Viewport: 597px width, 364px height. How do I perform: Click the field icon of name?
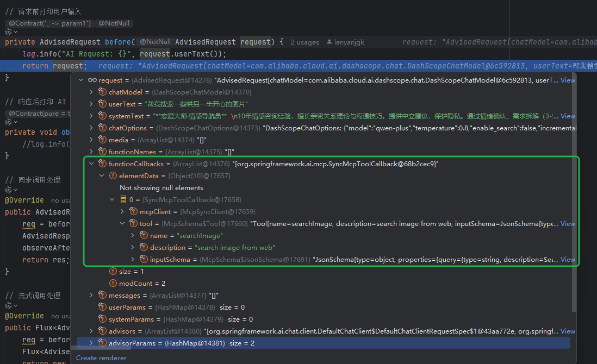(144, 235)
